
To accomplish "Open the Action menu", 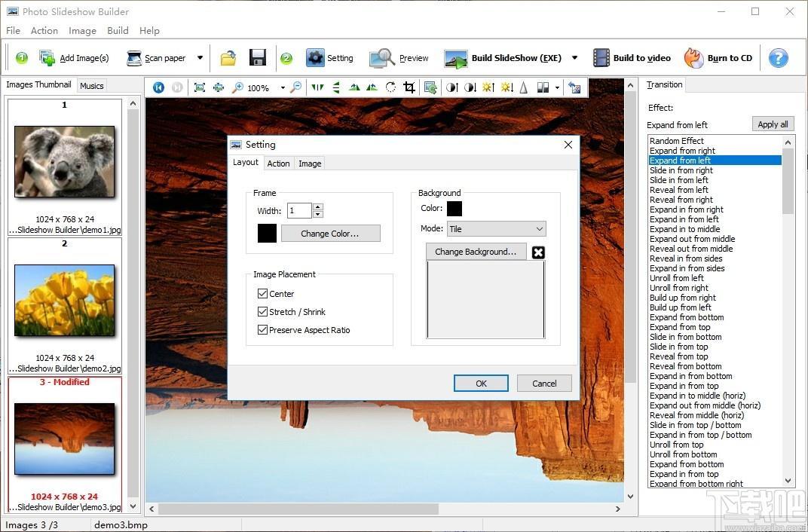I will [44, 31].
